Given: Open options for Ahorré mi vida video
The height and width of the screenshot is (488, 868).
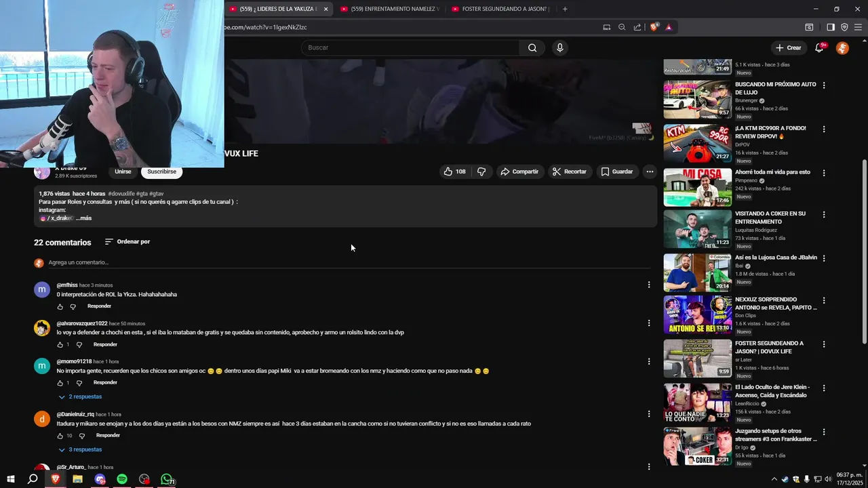Looking at the screenshot, I should (824, 173).
